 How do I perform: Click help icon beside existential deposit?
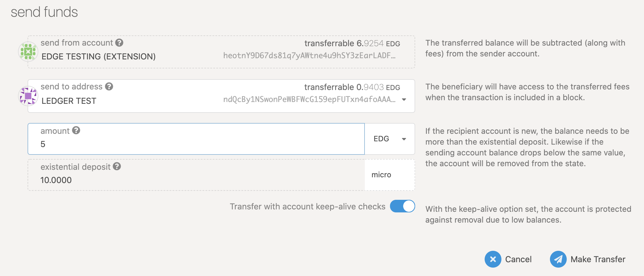click(117, 166)
